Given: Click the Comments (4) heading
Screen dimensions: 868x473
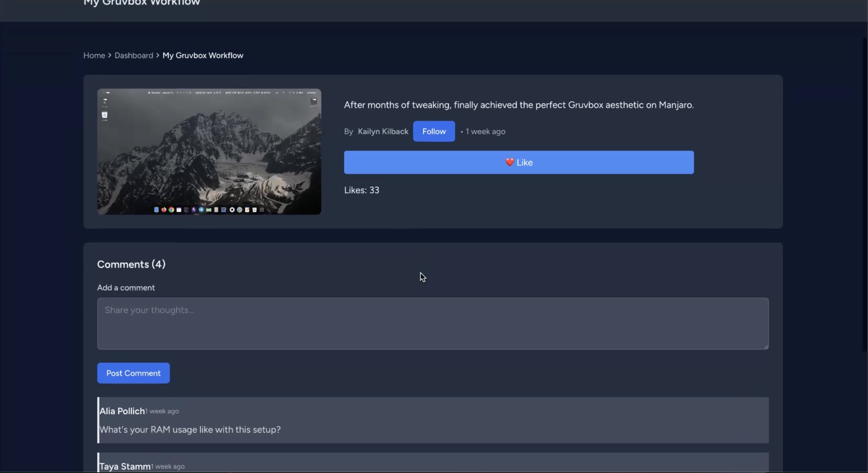Looking at the screenshot, I should [131, 264].
